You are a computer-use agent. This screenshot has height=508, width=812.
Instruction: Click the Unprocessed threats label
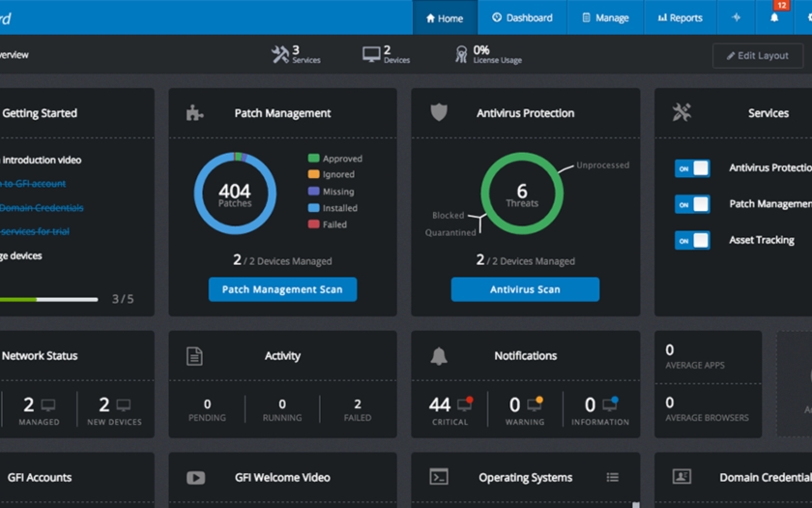pyautogui.click(x=603, y=165)
